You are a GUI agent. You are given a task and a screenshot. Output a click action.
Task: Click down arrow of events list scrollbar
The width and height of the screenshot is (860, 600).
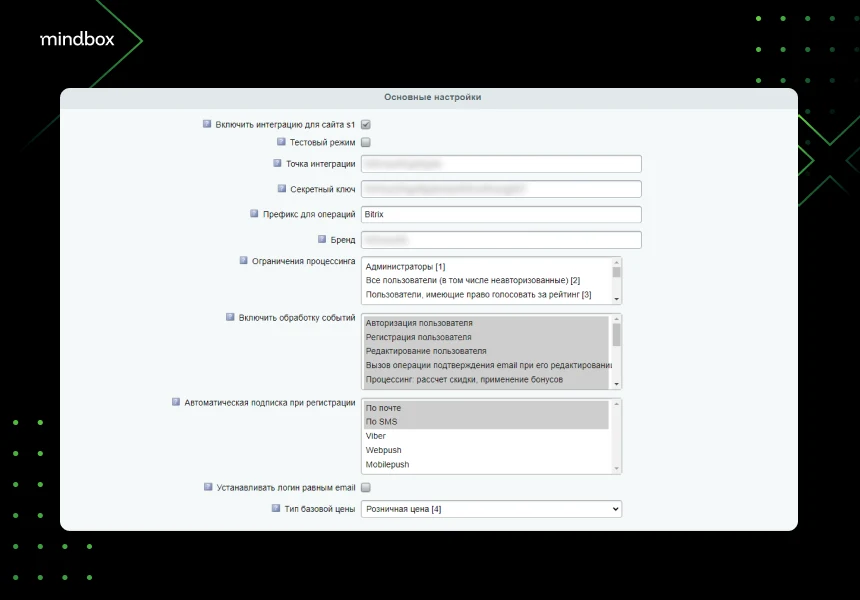tap(616, 384)
